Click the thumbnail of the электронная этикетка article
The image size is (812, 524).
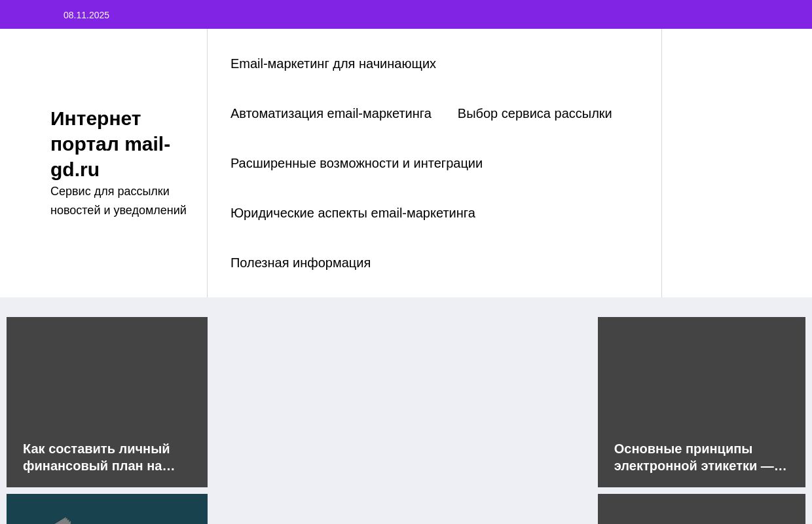point(701,373)
